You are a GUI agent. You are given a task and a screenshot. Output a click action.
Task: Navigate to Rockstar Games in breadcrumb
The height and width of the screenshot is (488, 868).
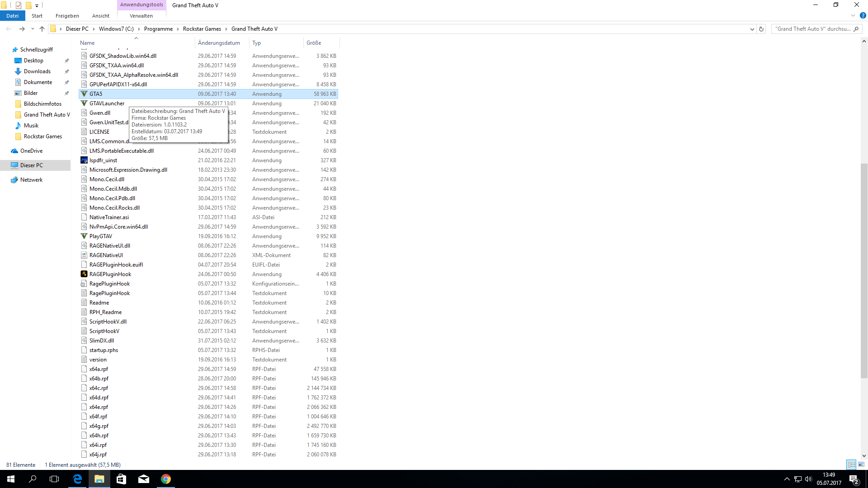click(x=202, y=29)
